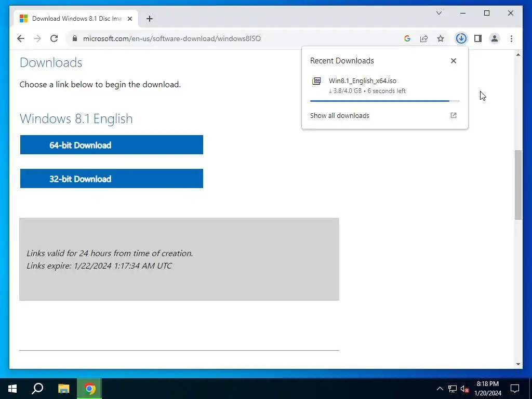532x399 pixels.
Task: Close the Download Windows 8.1 tab
Action: click(129, 19)
